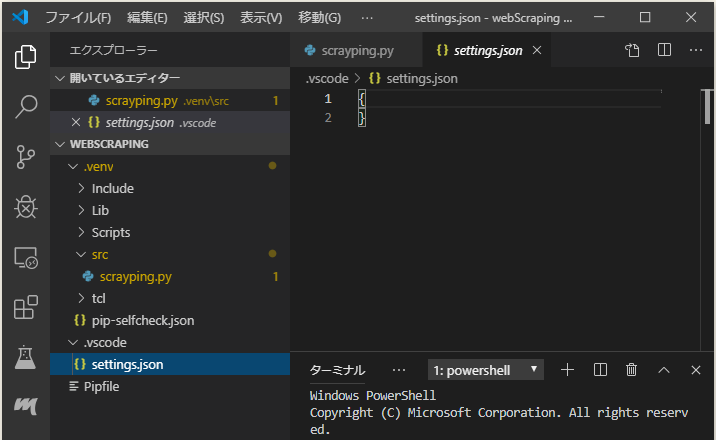The image size is (716, 440).
Task: Create a new terminal with plus icon
Action: coord(567,370)
